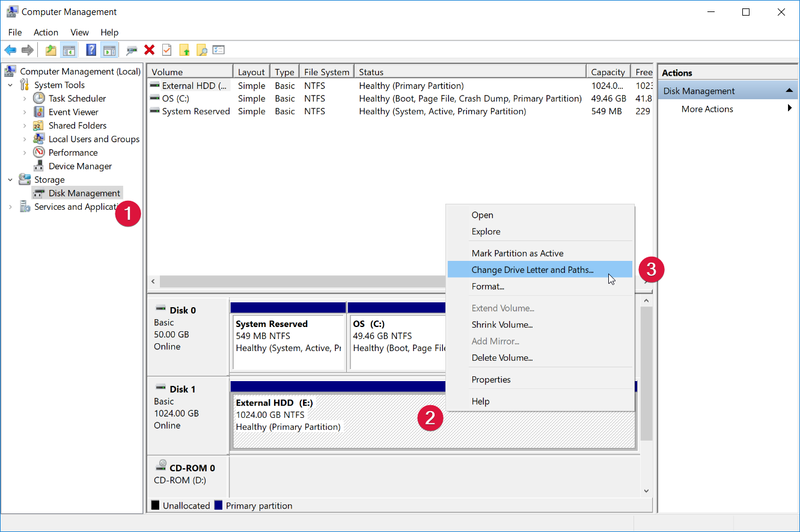Click the Task Scheduler clock icon
Screen dimensions: 800x532
pyautogui.click(x=38, y=98)
